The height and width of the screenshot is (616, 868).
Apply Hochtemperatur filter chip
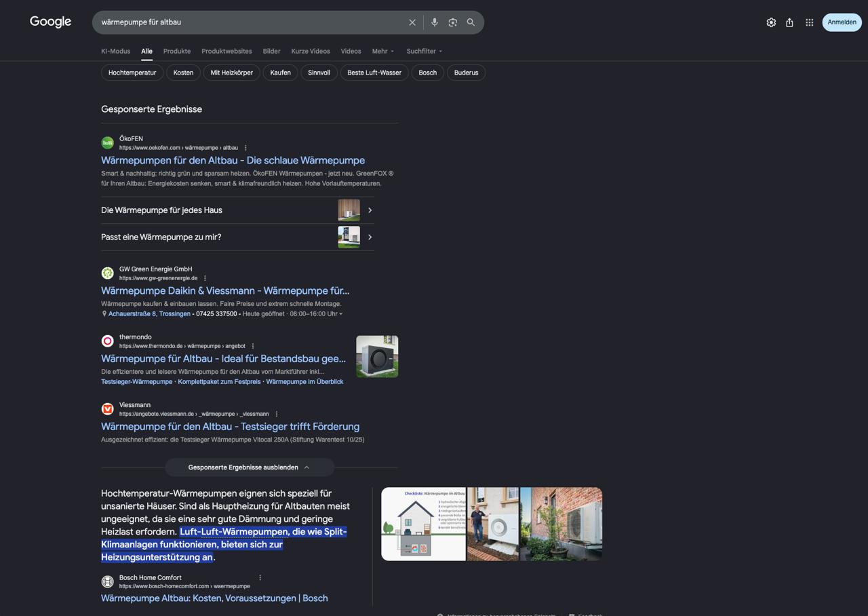tap(132, 73)
